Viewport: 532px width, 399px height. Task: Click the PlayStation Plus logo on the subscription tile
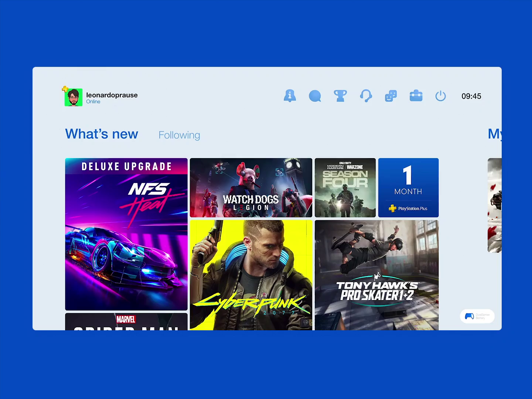(408, 208)
